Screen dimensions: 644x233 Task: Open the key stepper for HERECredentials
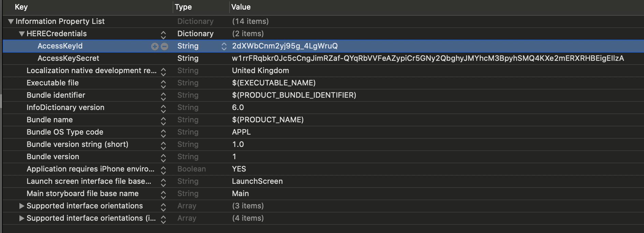(x=163, y=35)
